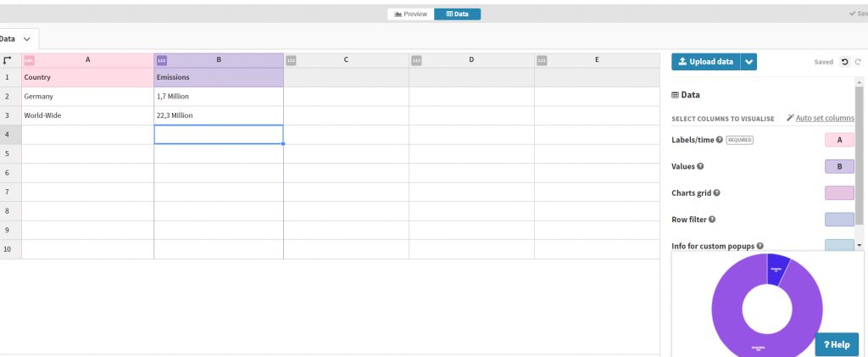
Task: Open the Upload data dropdown arrow
Action: pyautogui.click(x=749, y=62)
